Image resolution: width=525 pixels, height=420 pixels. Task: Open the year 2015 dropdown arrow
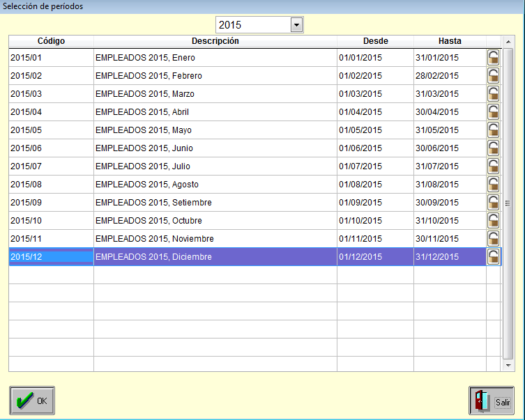(x=296, y=25)
